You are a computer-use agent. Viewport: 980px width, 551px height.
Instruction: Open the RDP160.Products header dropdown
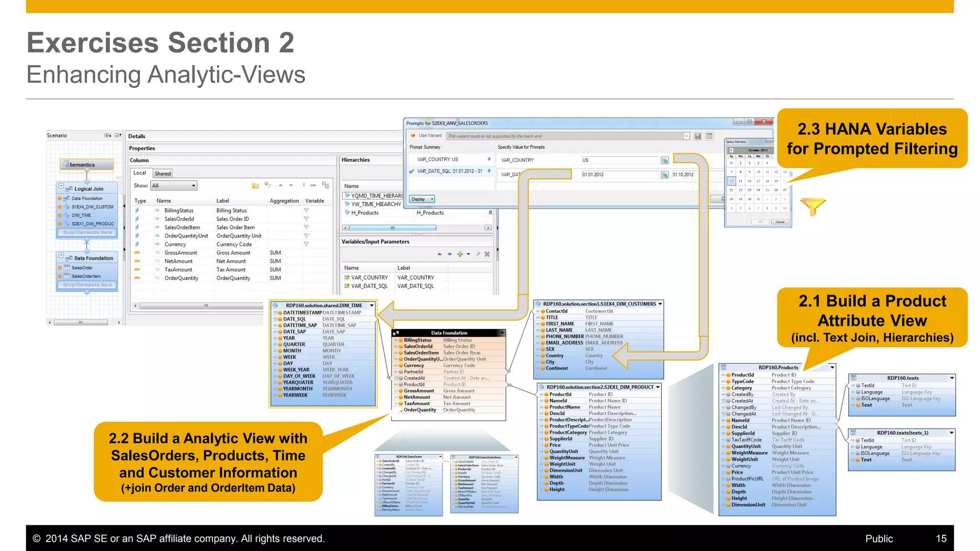click(833, 367)
